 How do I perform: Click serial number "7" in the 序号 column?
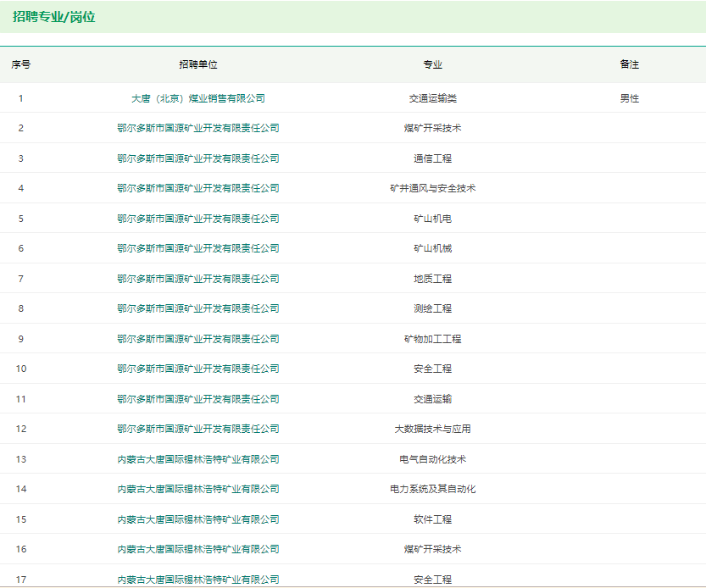pyautogui.click(x=20, y=279)
